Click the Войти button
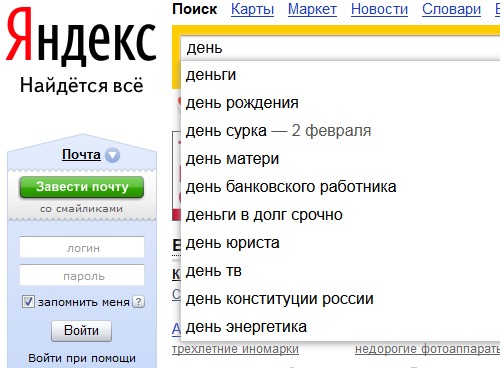The height and width of the screenshot is (368, 500). (81, 331)
